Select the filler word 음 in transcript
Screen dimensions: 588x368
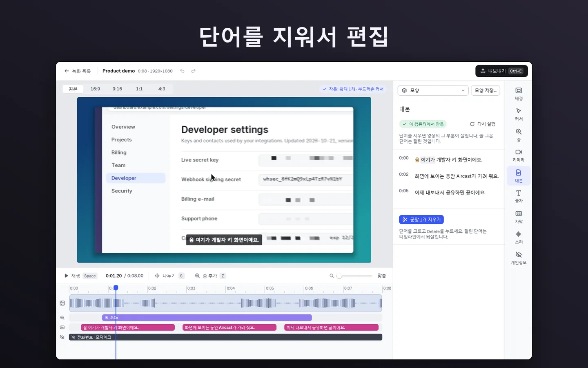click(417, 160)
